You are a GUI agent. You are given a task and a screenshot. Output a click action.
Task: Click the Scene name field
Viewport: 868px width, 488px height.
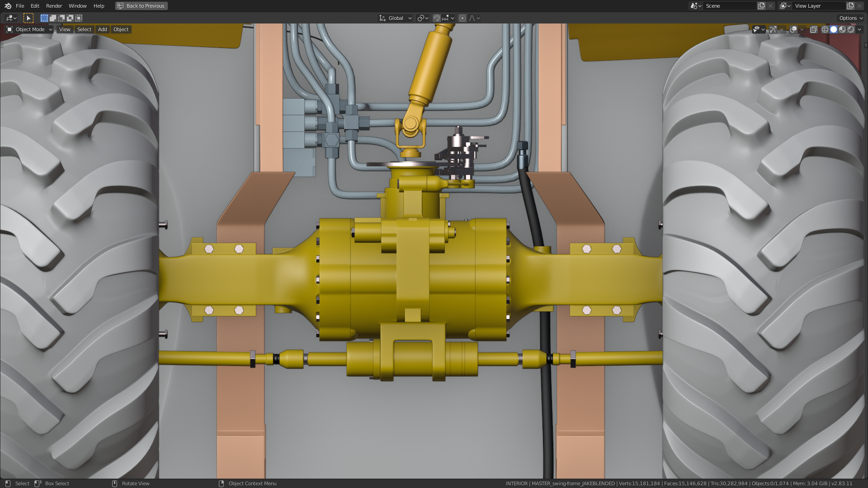point(729,6)
